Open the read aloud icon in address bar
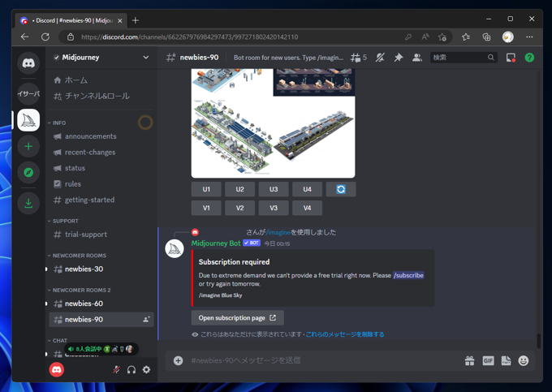Screen dimensions: 552x392 click(x=425, y=37)
